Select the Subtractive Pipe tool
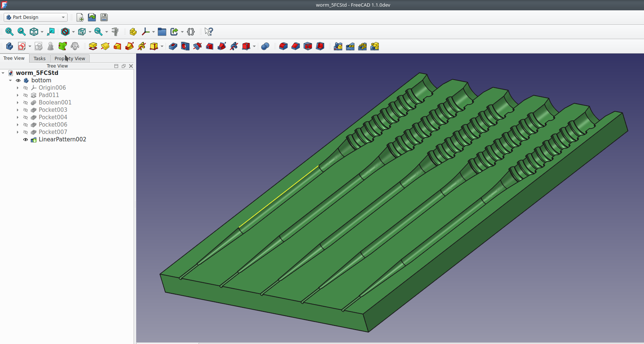The width and height of the screenshot is (644, 344). point(222,46)
